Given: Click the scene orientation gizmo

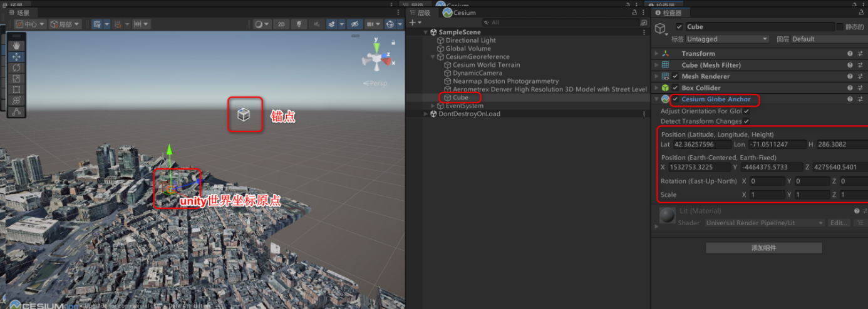Looking at the screenshot, I should pos(376,58).
